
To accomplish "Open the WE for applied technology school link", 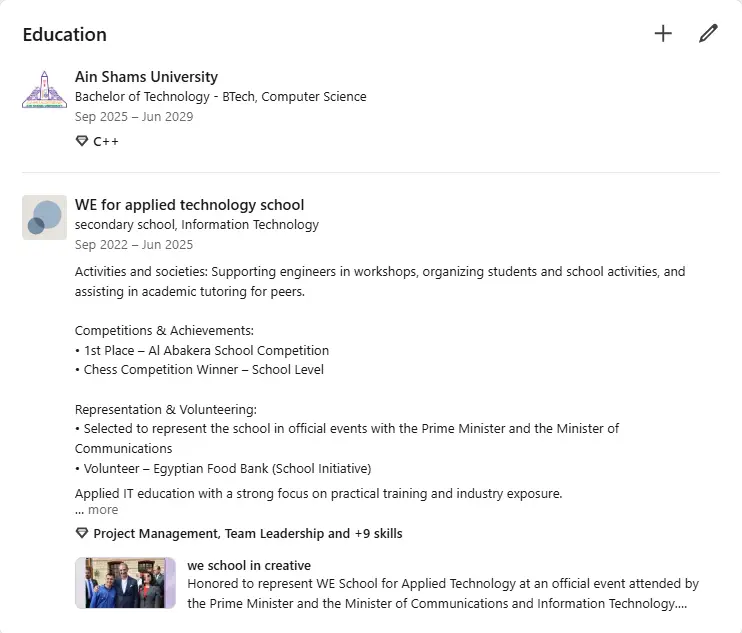I will tap(189, 205).
